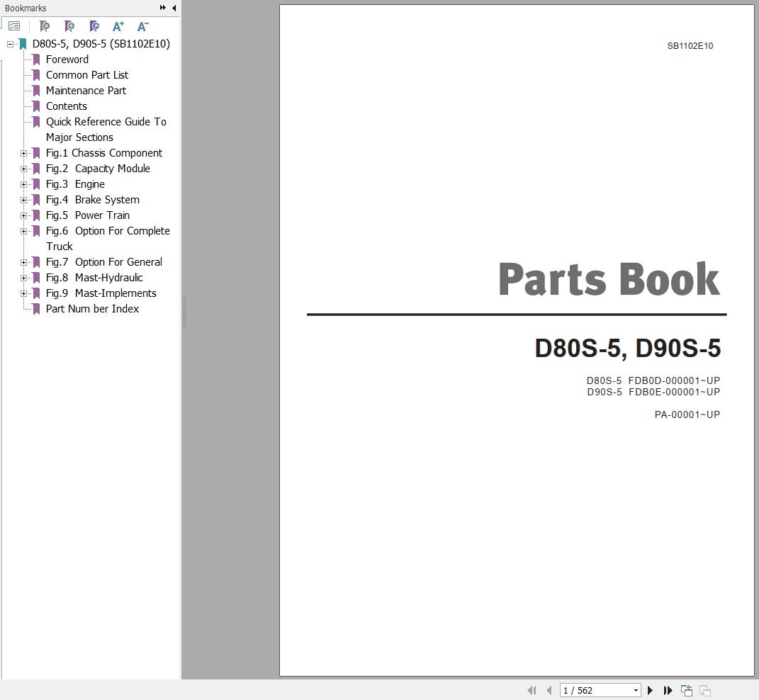Go to the next page button
This screenshot has width=759, height=700.
click(650, 690)
